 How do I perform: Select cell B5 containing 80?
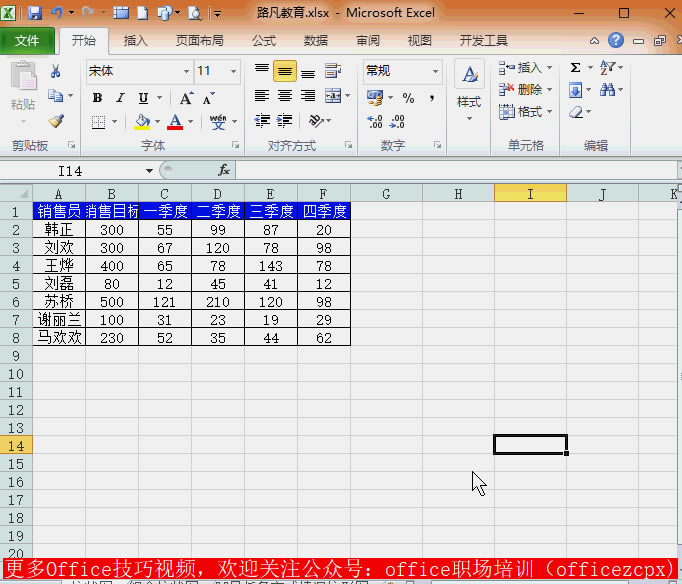click(x=112, y=283)
